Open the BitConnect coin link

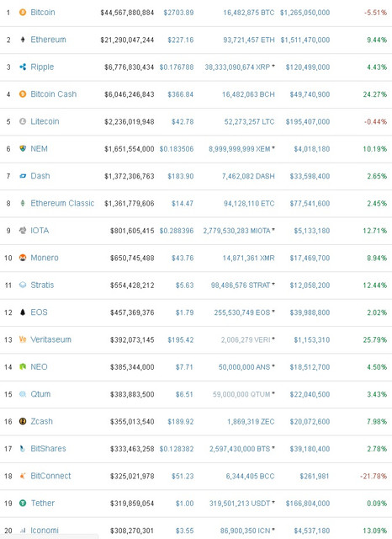coord(50,476)
